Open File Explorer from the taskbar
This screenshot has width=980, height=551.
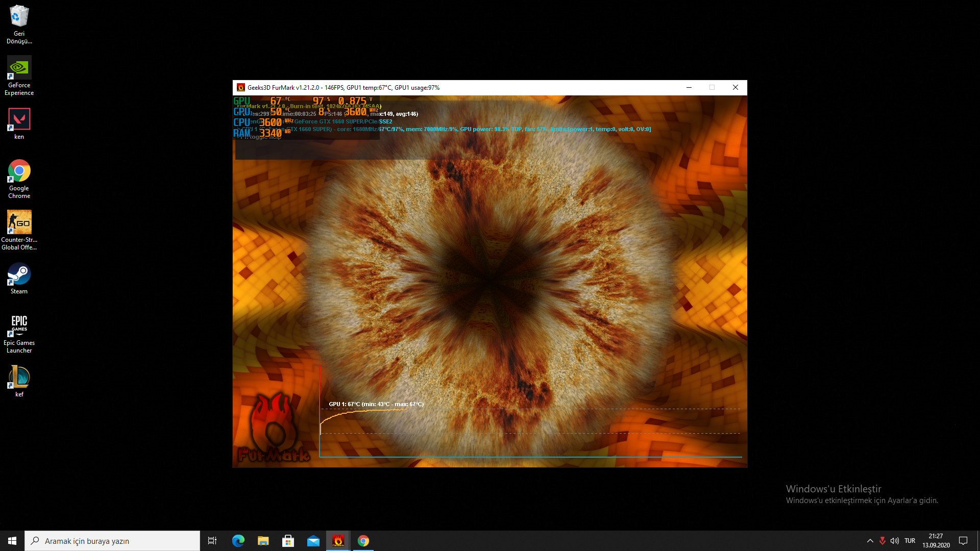pyautogui.click(x=263, y=541)
